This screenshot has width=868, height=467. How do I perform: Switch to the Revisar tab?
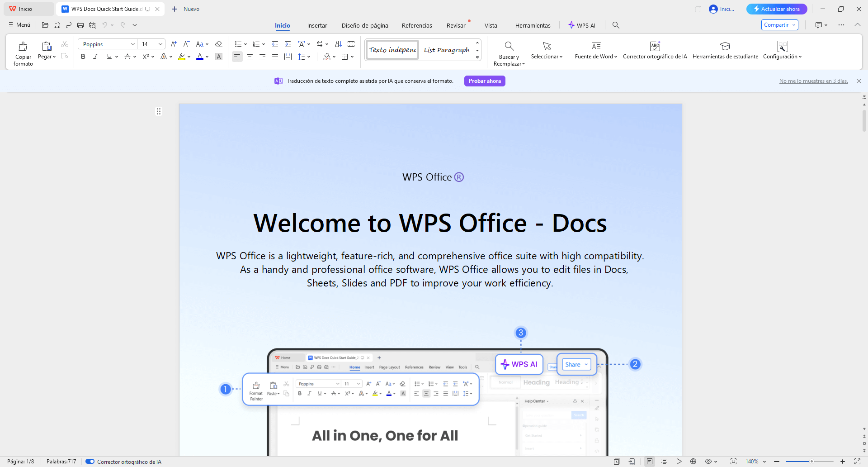456,25
